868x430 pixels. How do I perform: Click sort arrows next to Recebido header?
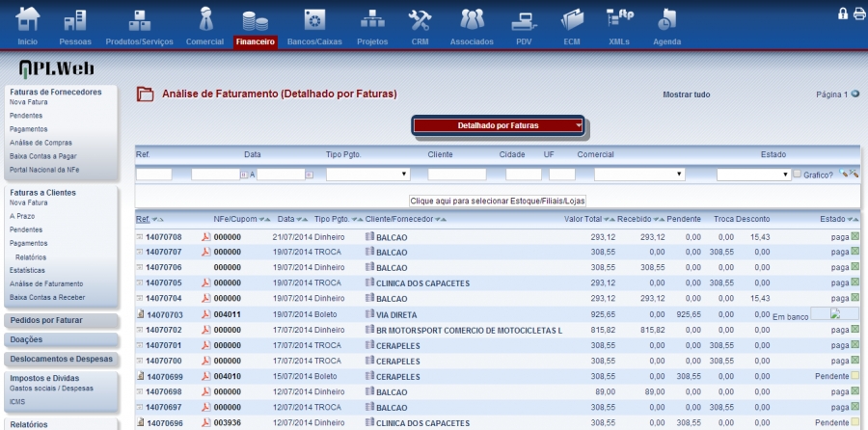[660, 219]
